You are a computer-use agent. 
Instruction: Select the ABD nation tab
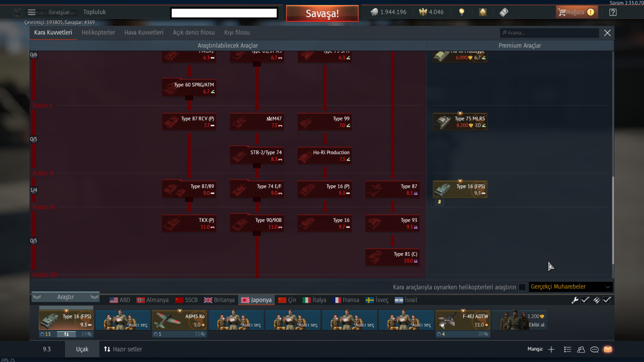click(120, 300)
